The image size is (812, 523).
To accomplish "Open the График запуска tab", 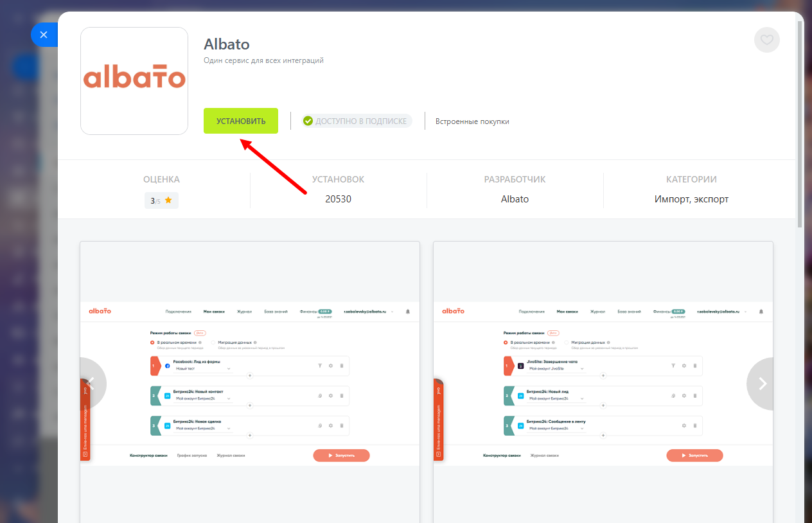I will point(191,456).
